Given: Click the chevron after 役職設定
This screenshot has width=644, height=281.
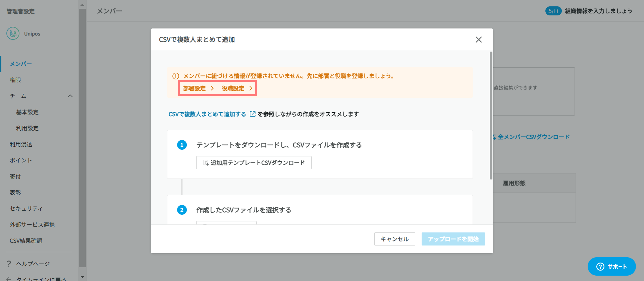Looking at the screenshot, I should [x=251, y=88].
